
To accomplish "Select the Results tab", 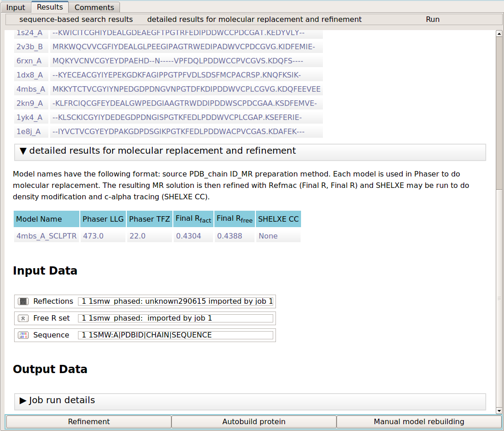I will [50, 7].
